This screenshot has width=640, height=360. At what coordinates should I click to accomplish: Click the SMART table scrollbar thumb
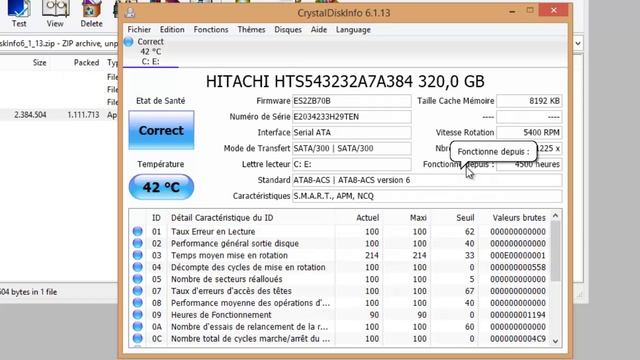555,251
